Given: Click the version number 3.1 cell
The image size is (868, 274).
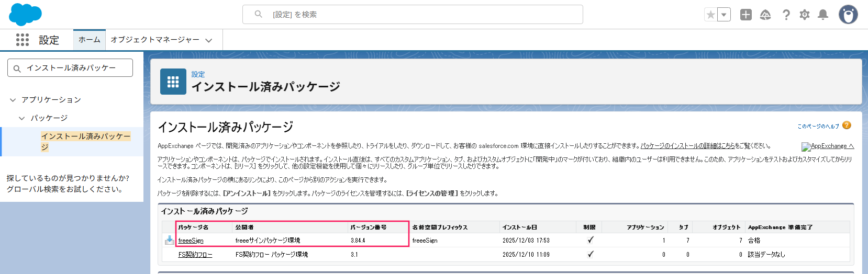Looking at the screenshot, I should pyautogui.click(x=354, y=255).
